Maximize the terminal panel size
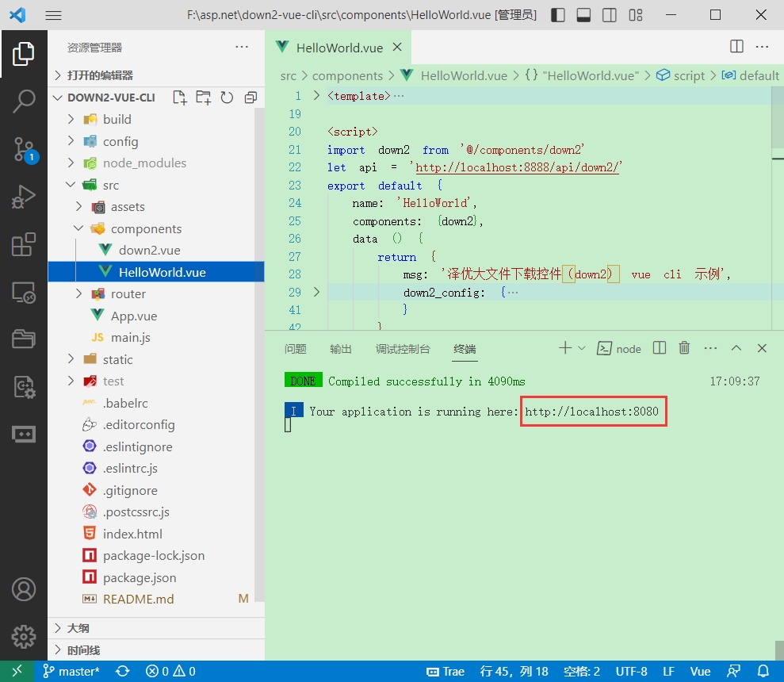Image resolution: width=784 pixels, height=682 pixels. pos(736,348)
